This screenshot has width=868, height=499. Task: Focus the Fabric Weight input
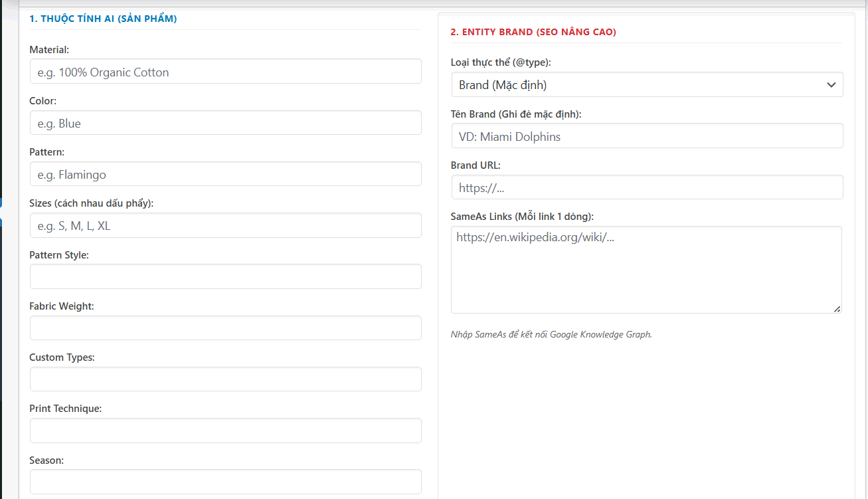(x=225, y=328)
